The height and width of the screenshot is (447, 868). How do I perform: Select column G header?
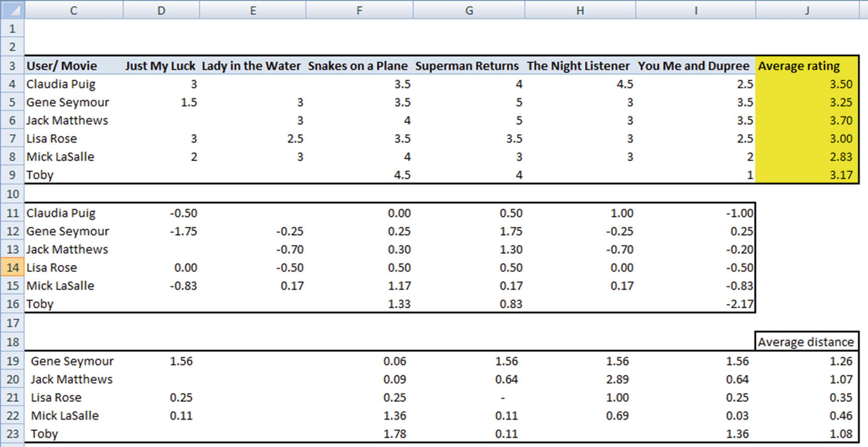click(469, 10)
